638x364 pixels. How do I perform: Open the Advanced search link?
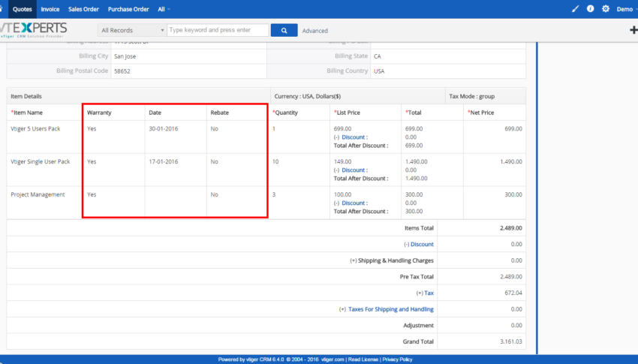pyautogui.click(x=315, y=31)
